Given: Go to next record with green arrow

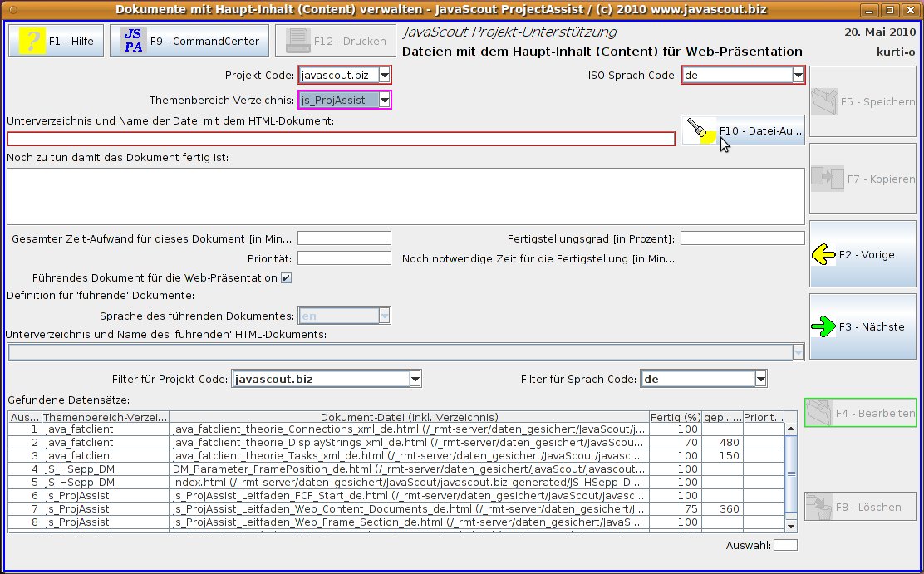Looking at the screenshot, I should (824, 327).
